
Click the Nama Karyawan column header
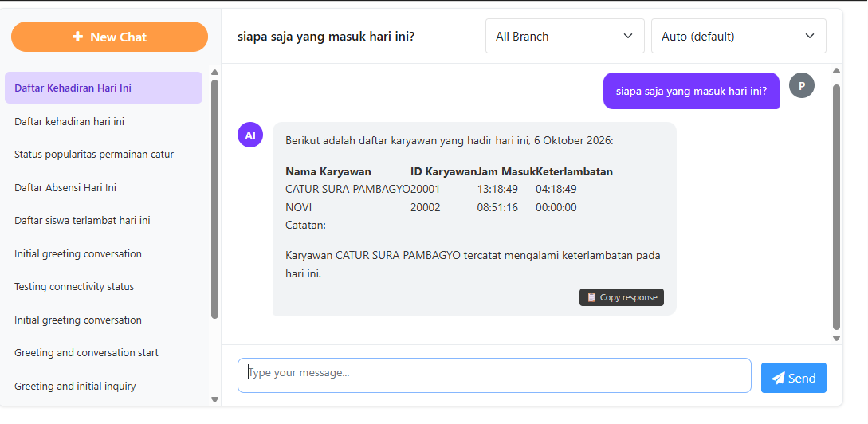pos(328,171)
